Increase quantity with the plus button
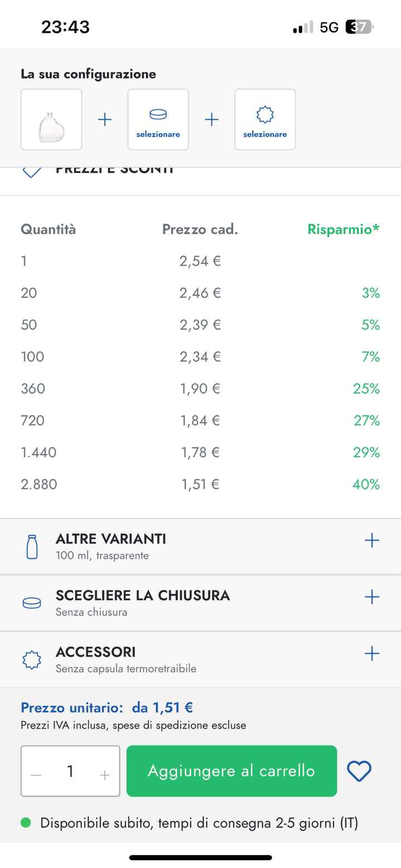The image size is (401, 868). (105, 774)
